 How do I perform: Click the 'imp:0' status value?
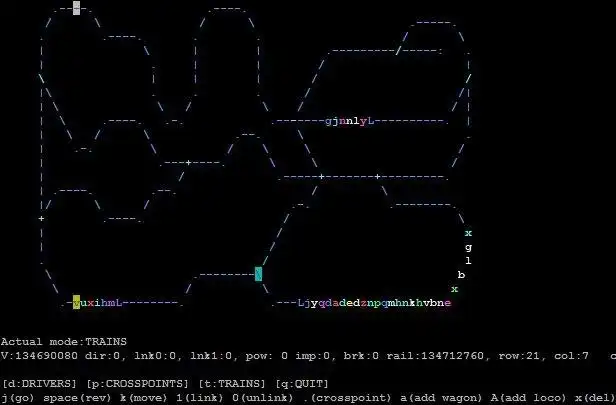click(x=315, y=356)
